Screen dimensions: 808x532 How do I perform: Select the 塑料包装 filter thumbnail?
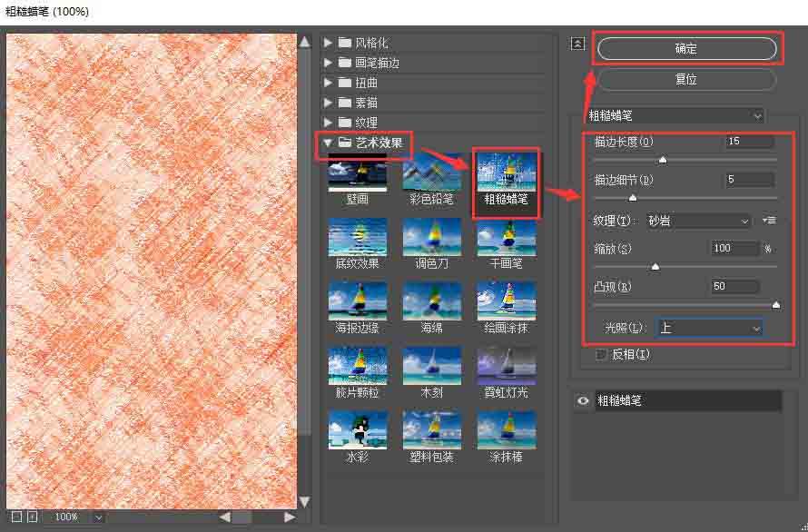coord(432,430)
